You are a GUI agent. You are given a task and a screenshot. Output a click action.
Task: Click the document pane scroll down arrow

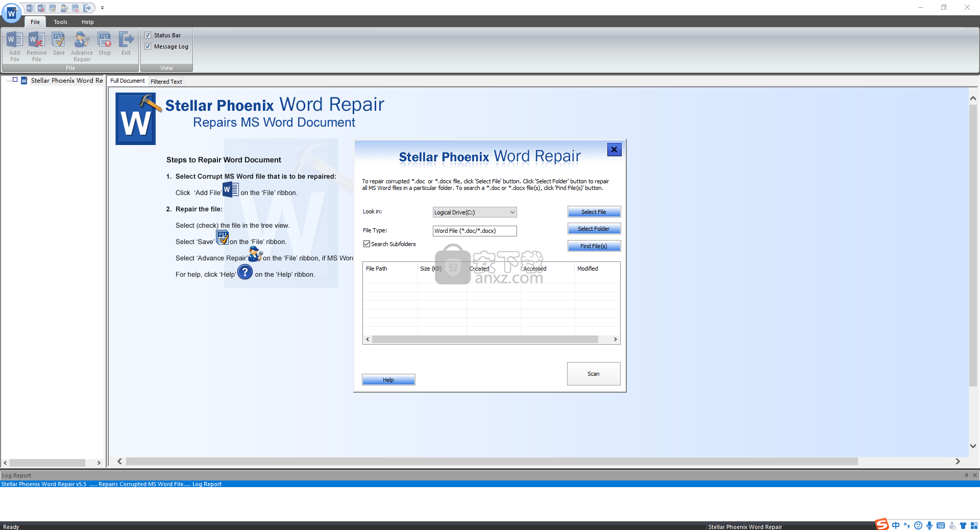[x=973, y=446]
